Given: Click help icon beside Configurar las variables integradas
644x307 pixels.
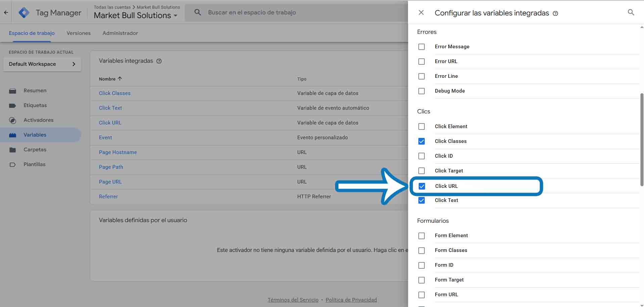Looking at the screenshot, I should point(555,13).
